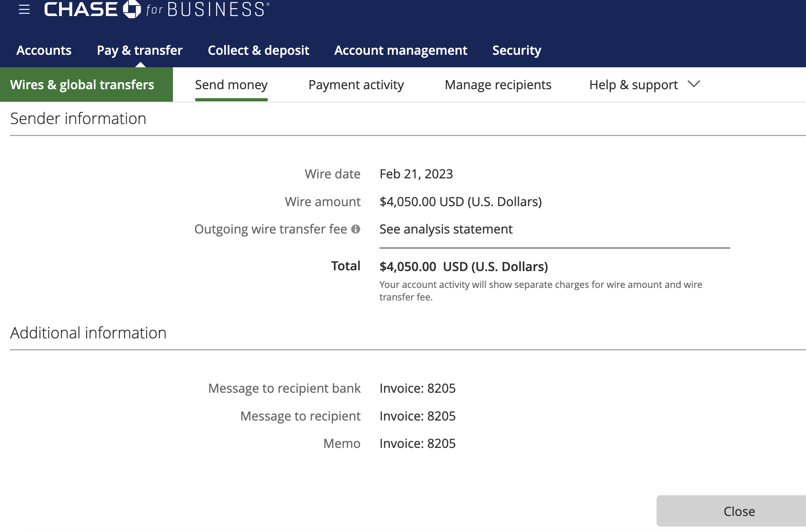Image resolution: width=806 pixels, height=532 pixels.
Task: Click the Close button
Action: [731, 511]
